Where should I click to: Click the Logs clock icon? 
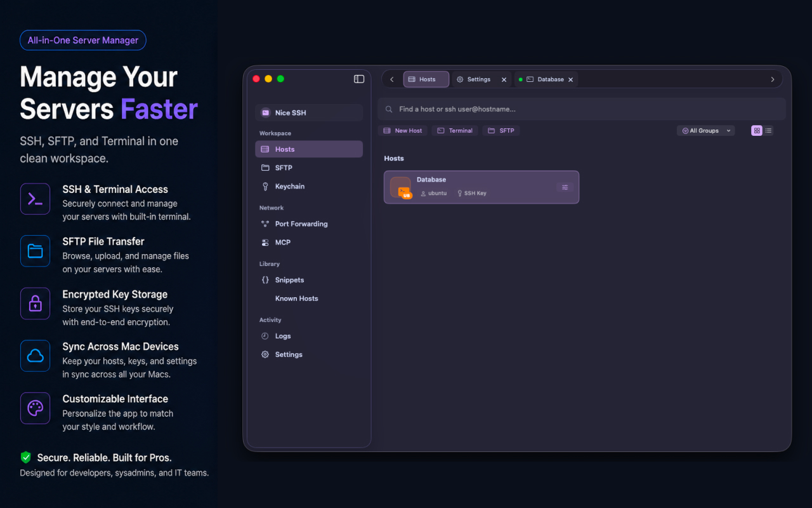[265, 336]
